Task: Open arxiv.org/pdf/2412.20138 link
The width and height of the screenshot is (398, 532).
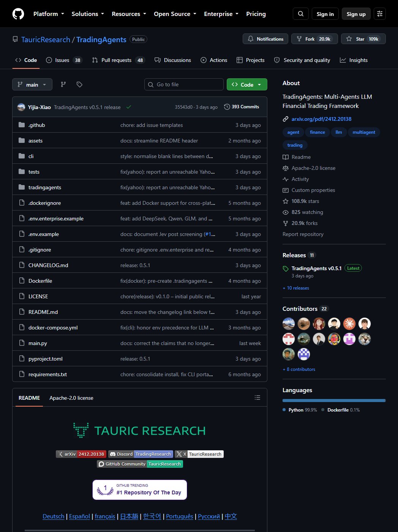Action: click(x=321, y=119)
